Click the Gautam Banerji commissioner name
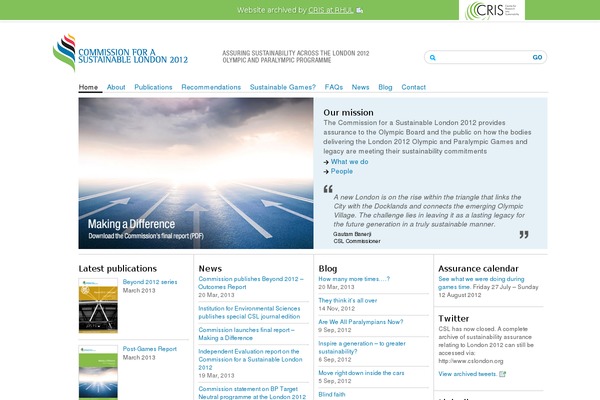600x400 pixels. [x=352, y=234]
